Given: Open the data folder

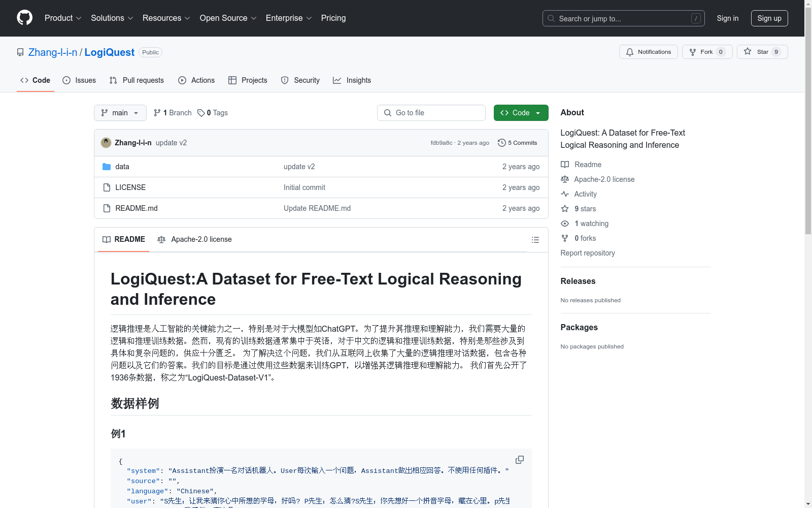Looking at the screenshot, I should [x=122, y=167].
